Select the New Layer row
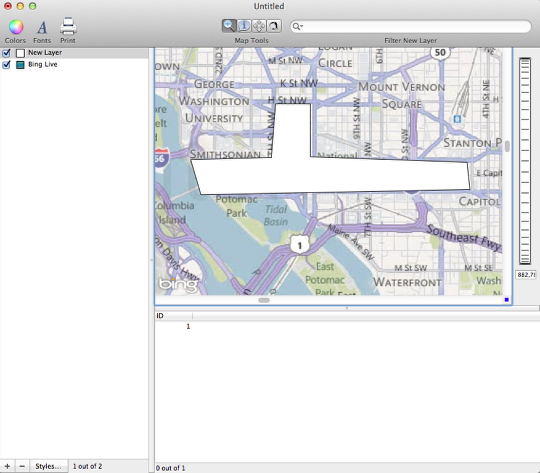This screenshot has height=473, width=540. tap(74, 53)
